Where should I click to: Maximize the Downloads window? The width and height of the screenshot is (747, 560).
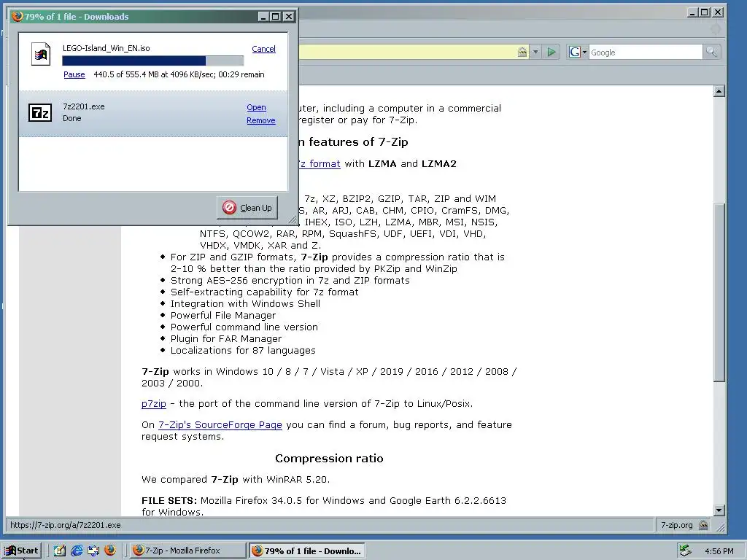pyautogui.click(x=275, y=17)
